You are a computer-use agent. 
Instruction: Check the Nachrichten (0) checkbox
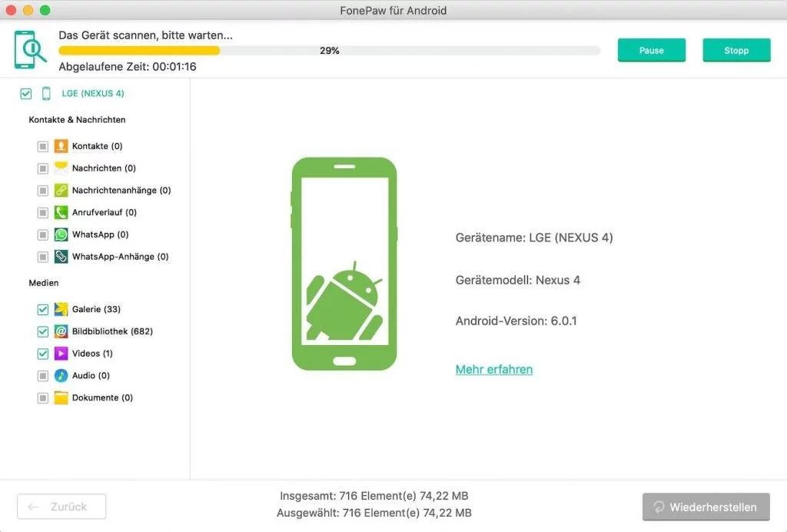(x=43, y=168)
